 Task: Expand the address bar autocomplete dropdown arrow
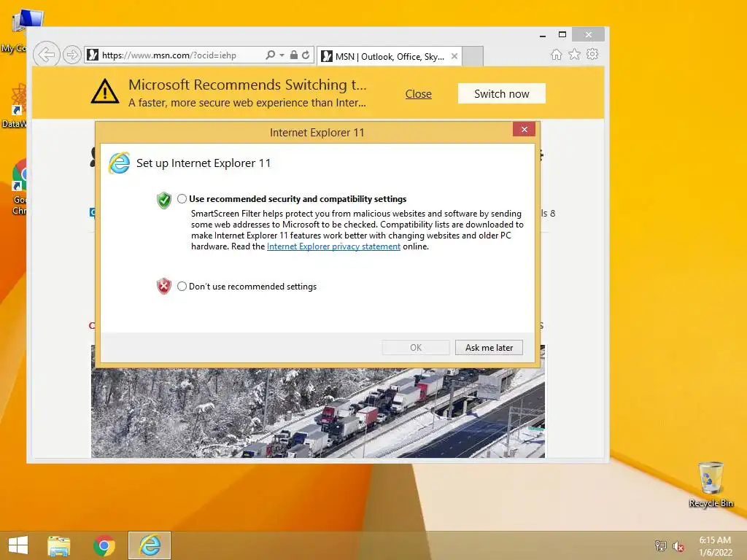click(x=282, y=55)
